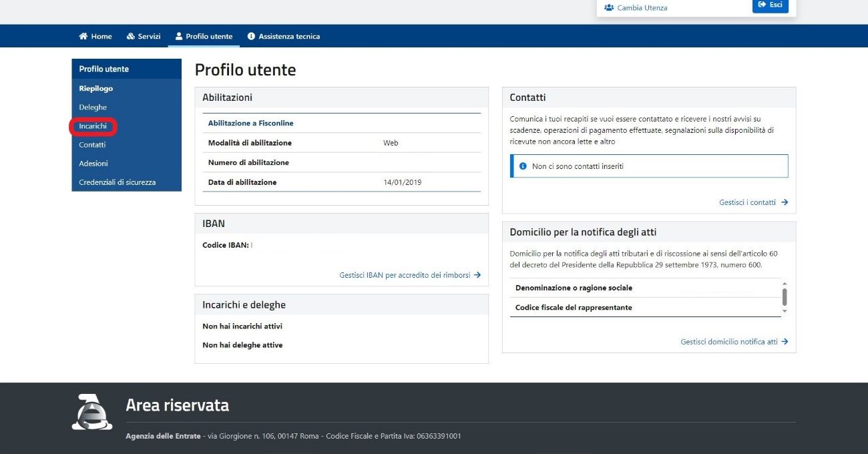The height and width of the screenshot is (454, 868).
Task: Open Gestisci IBAN per accredito dei rimborsi
Action: pos(405,275)
